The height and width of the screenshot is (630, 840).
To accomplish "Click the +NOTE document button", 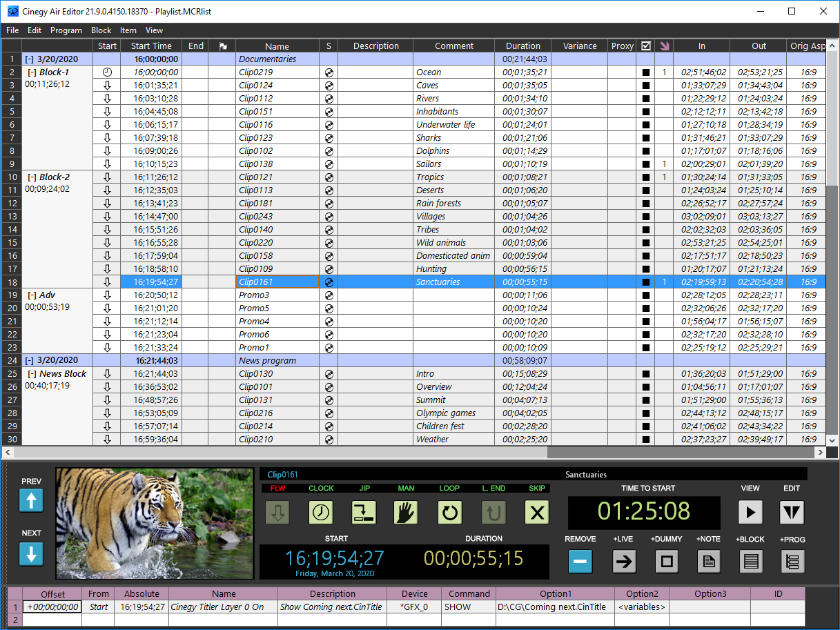I will pyautogui.click(x=708, y=562).
